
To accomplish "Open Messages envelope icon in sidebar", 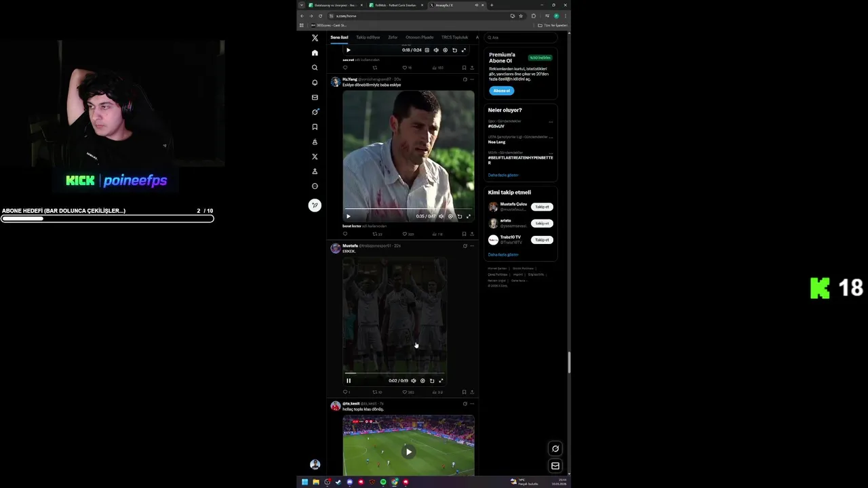I will click(315, 98).
